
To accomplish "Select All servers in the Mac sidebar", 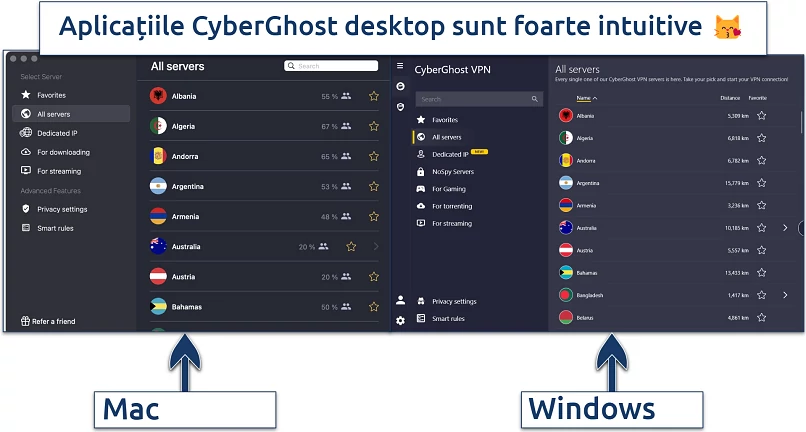I will (71, 114).
